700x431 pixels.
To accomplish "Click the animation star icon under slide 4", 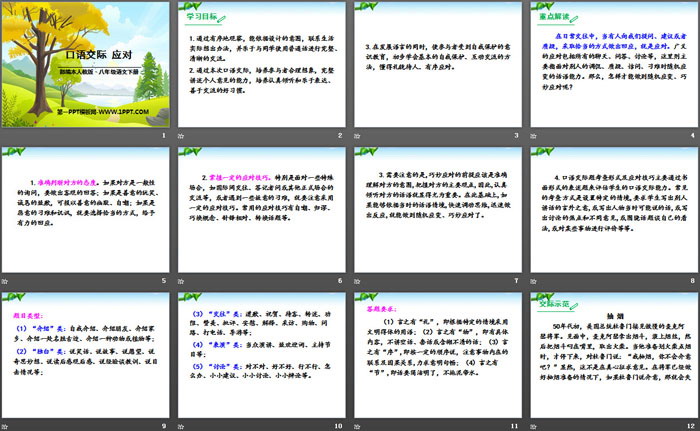I will pyautogui.click(x=533, y=136).
